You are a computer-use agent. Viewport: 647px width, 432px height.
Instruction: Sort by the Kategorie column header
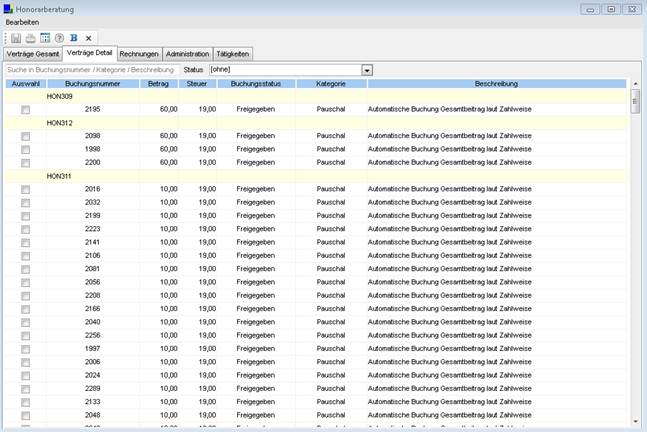(x=330, y=84)
